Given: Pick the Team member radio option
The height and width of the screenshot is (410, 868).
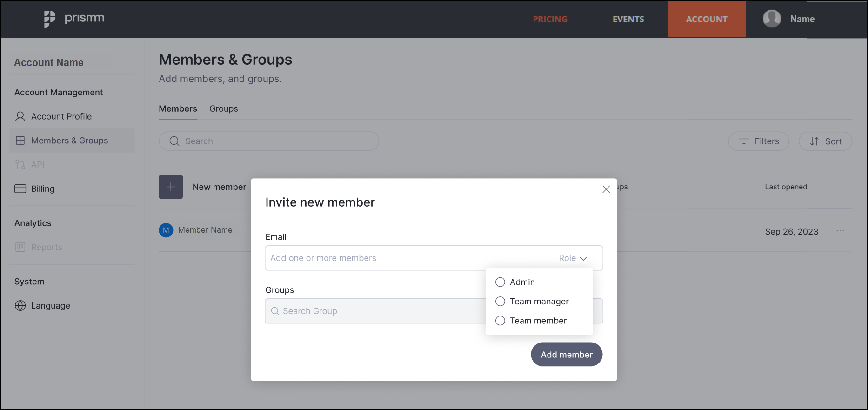Looking at the screenshot, I should click(500, 321).
